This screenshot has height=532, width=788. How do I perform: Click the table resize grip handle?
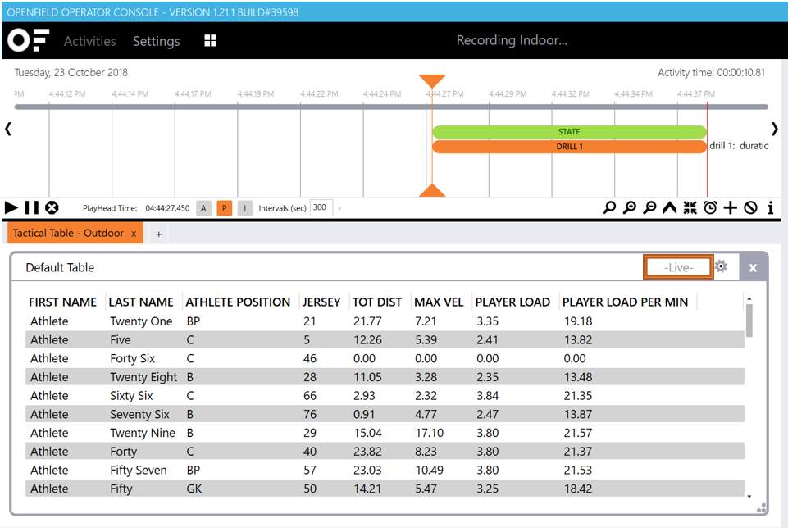point(762,508)
